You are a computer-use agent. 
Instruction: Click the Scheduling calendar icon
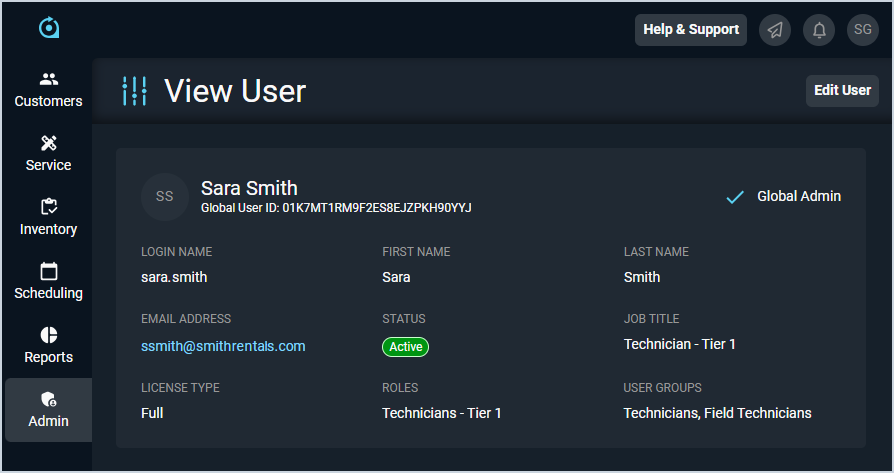(x=48, y=271)
